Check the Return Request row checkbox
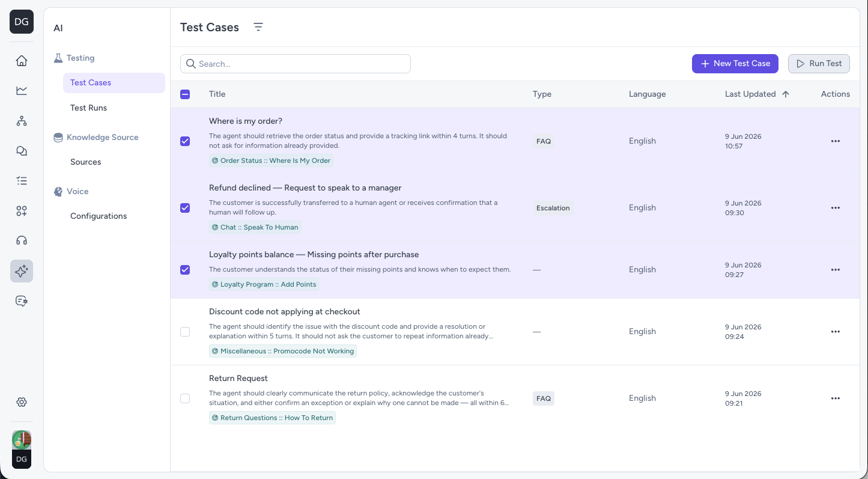The height and width of the screenshot is (479, 868). tap(185, 398)
